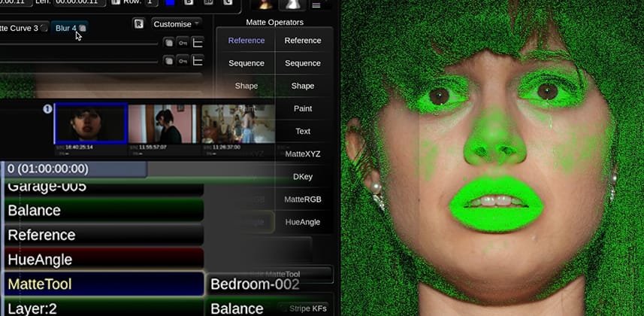Image resolution: width=644 pixels, height=316 pixels.
Task: Click the Row number field
Action: click(x=152, y=2)
